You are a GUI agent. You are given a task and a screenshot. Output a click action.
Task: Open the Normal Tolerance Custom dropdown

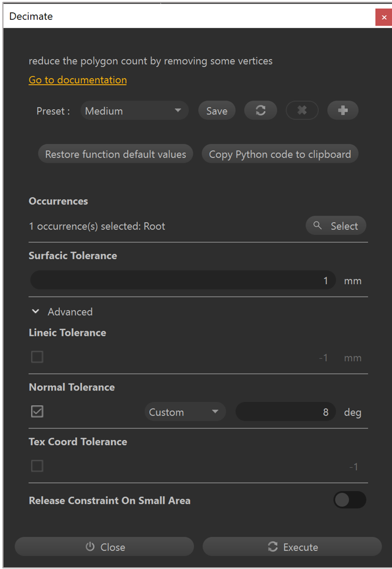(185, 412)
